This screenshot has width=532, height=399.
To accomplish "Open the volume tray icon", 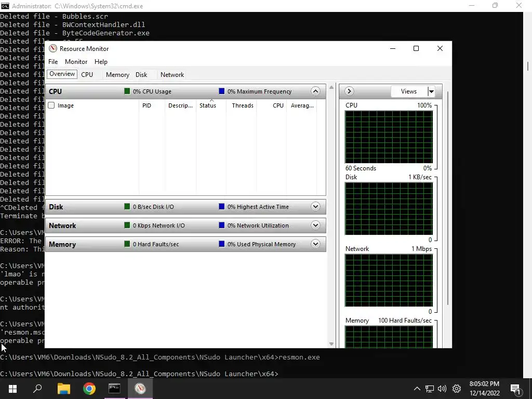I will point(442,389).
